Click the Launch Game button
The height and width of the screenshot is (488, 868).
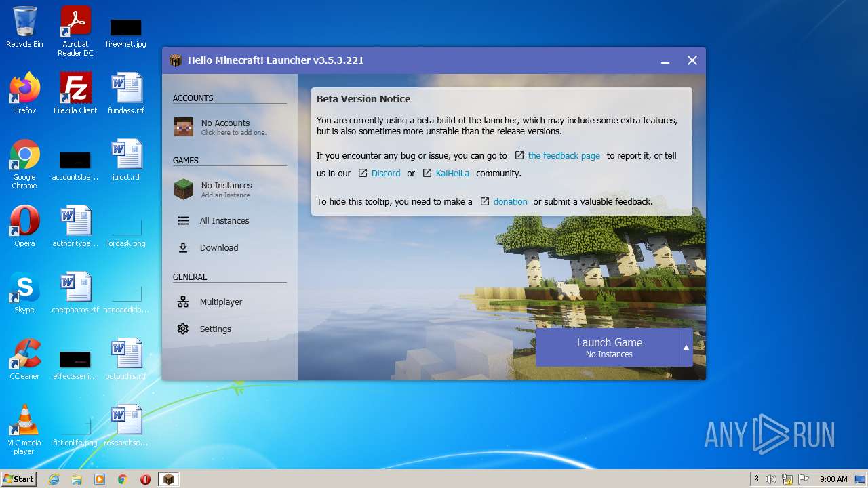click(x=608, y=348)
